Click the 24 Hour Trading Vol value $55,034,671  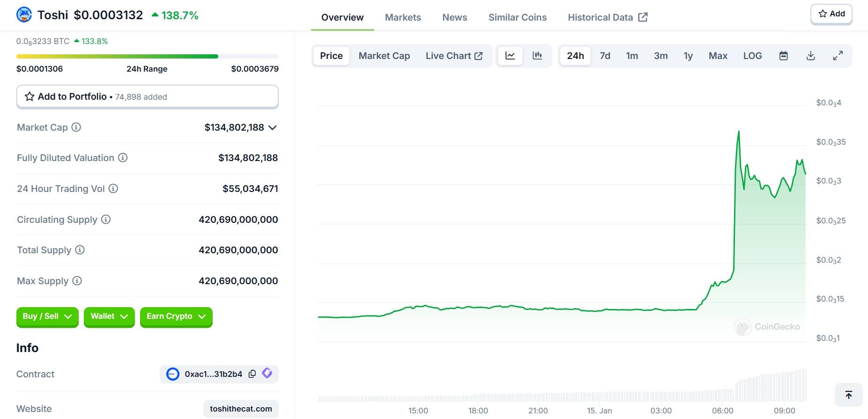point(250,189)
